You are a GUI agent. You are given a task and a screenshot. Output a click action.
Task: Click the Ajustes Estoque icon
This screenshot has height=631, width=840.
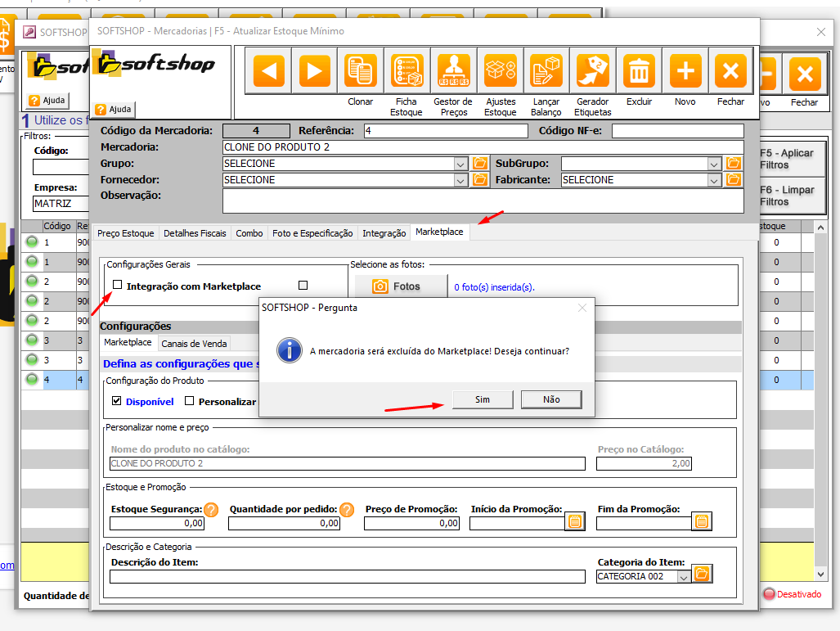pos(500,72)
